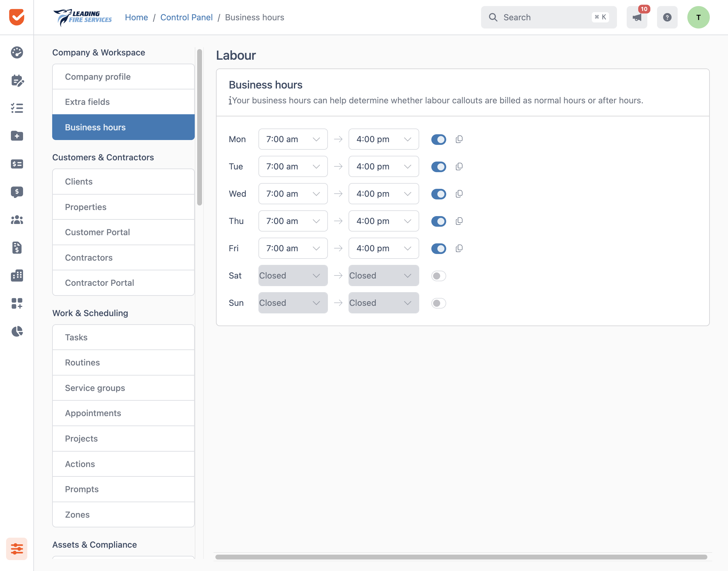Open the building properties icon in sidebar
The width and height of the screenshot is (728, 571).
point(17,275)
